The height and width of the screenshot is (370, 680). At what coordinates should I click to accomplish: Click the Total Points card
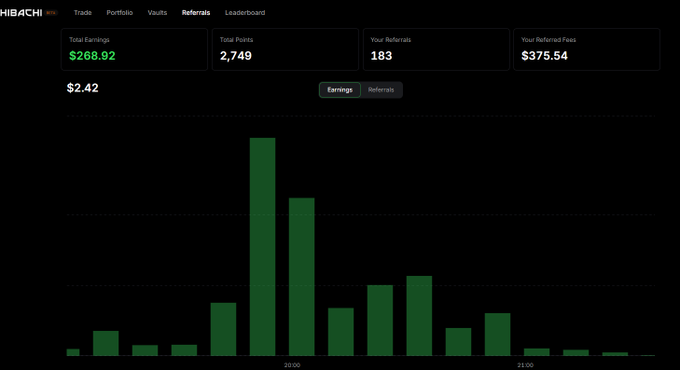click(x=285, y=49)
